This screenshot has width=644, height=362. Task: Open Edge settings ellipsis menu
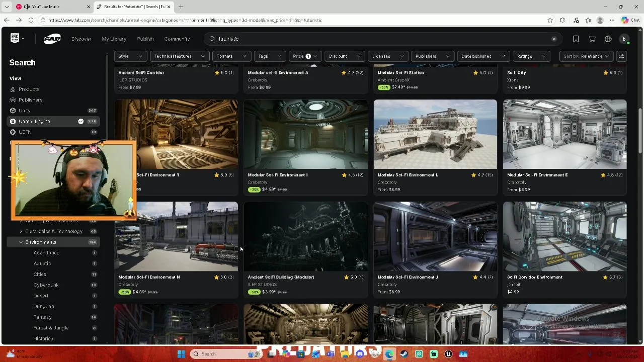[x=612, y=20]
